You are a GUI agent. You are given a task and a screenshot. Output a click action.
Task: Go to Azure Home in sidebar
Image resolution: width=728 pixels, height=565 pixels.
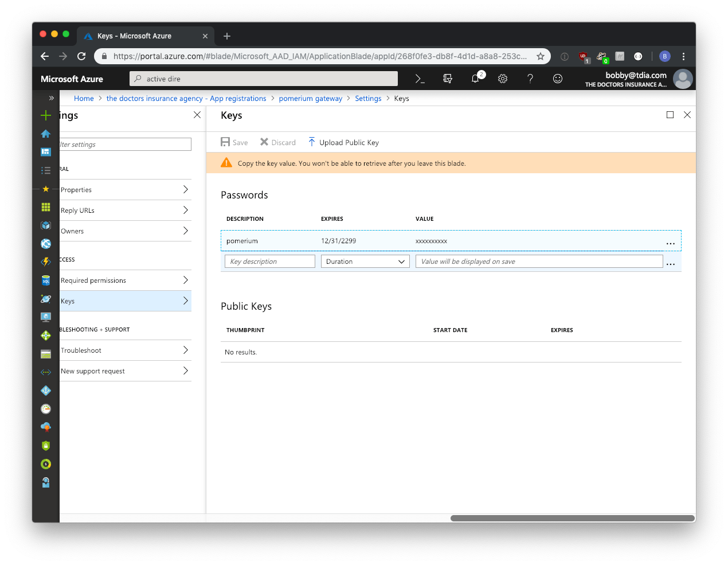(x=46, y=134)
